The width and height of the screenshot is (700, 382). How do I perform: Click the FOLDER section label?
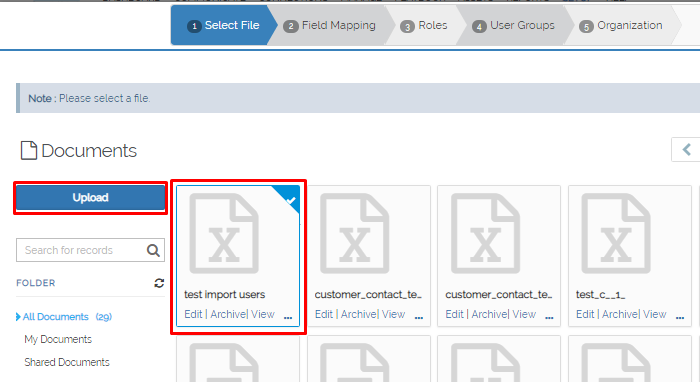click(x=36, y=283)
